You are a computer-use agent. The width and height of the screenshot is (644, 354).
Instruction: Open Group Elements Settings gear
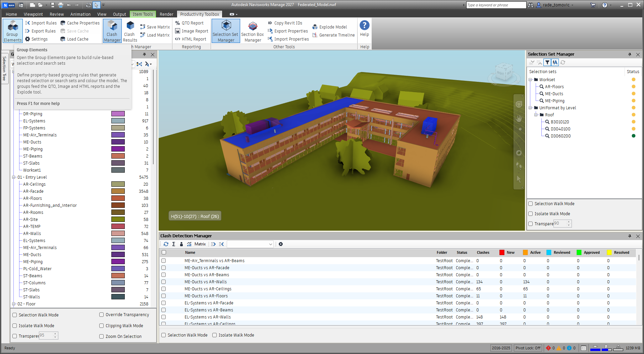point(28,39)
